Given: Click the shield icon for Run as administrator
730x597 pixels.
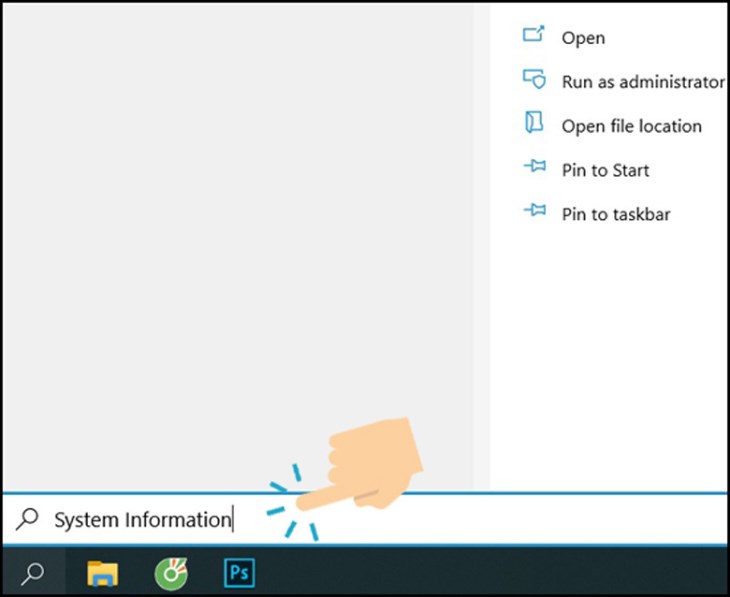Looking at the screenshot, I should (x=534, y=79).
